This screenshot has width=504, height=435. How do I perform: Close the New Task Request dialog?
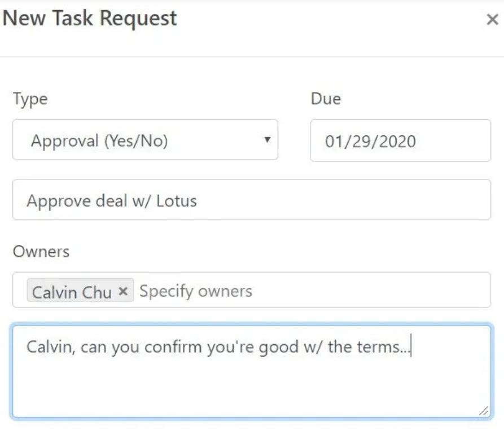click(492, 20)
